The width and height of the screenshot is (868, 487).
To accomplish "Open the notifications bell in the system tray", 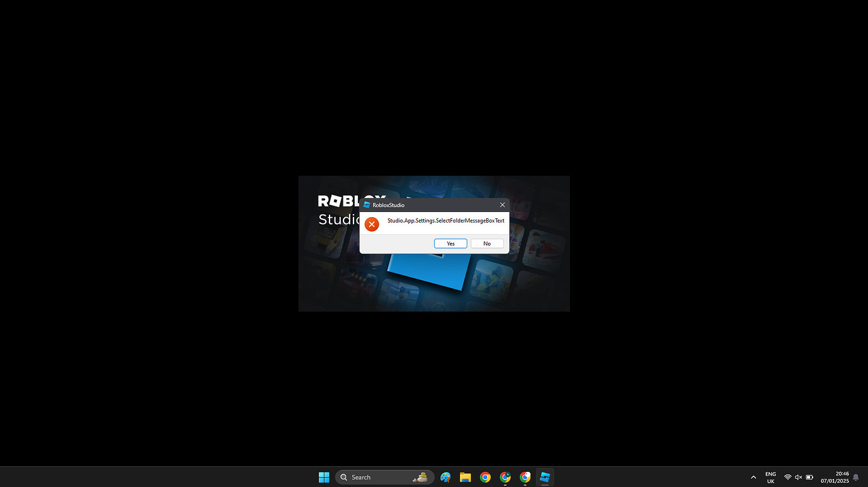I will coord(855,477).
